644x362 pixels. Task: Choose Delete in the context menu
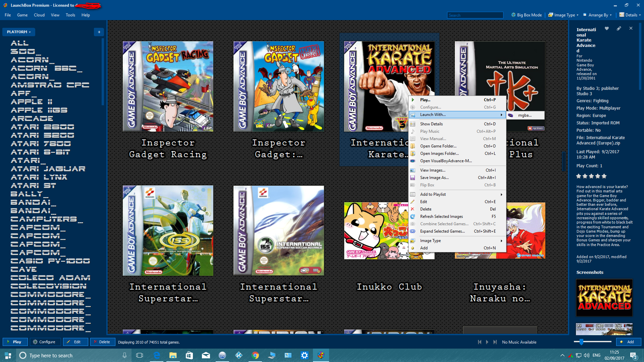click(x=458, y=209)
